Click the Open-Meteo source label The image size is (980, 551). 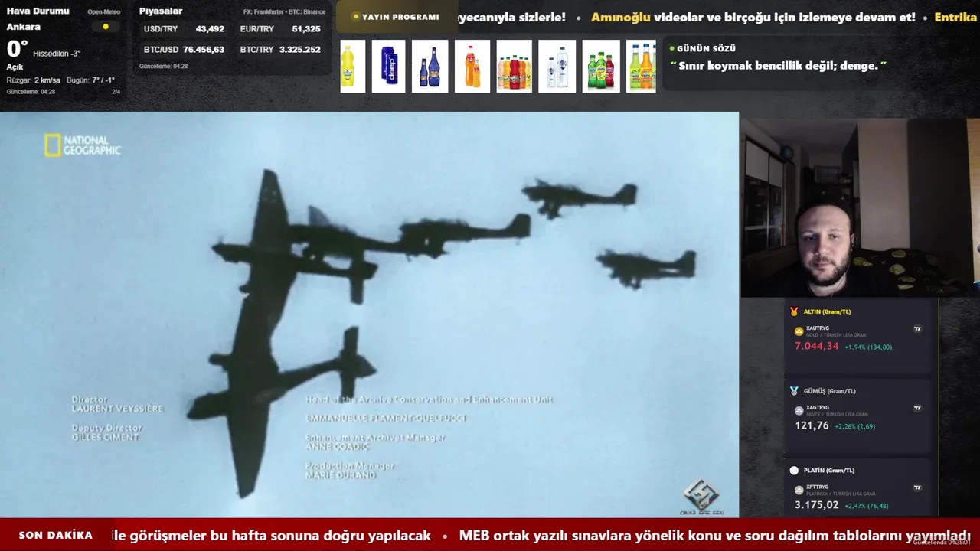point(103,12)
